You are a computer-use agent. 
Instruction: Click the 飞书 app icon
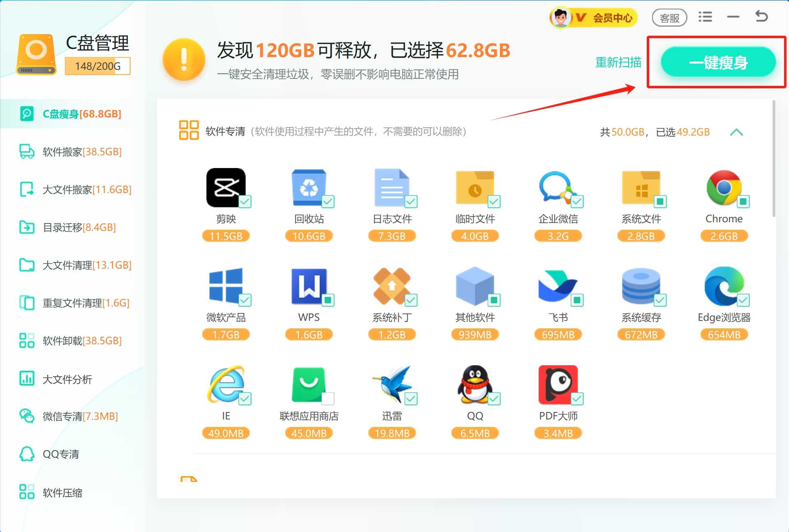[x=558, y=286]
